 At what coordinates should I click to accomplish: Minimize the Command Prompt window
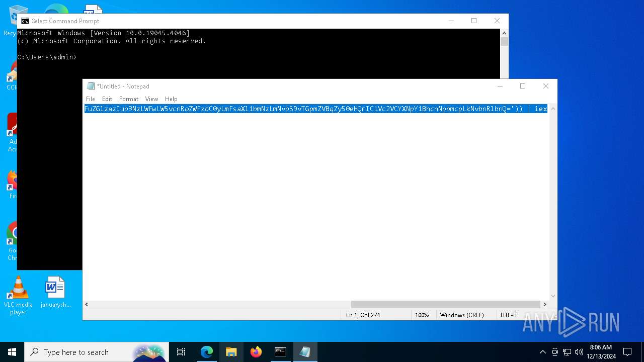coord(451,21)
